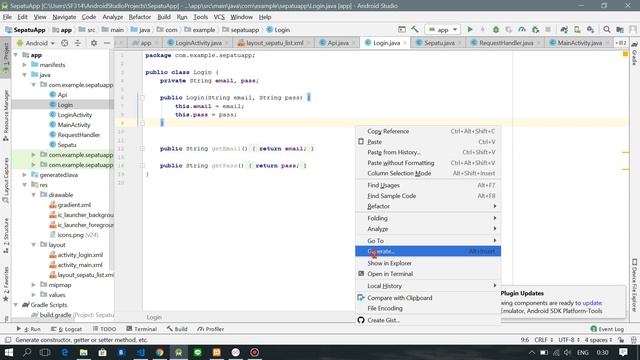Open Project Structure folder icon in toolbar
The width and height of the screenshot is (640, 360).
[620, 29]
